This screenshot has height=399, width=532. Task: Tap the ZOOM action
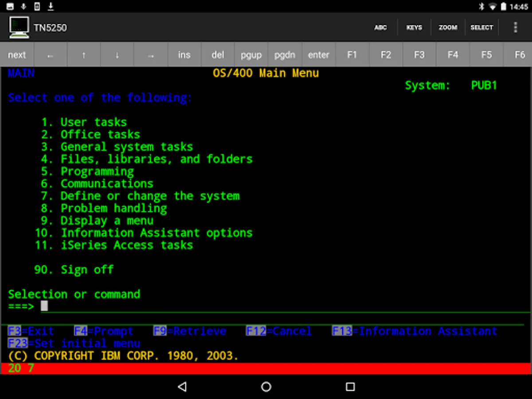tap(448, 27)
